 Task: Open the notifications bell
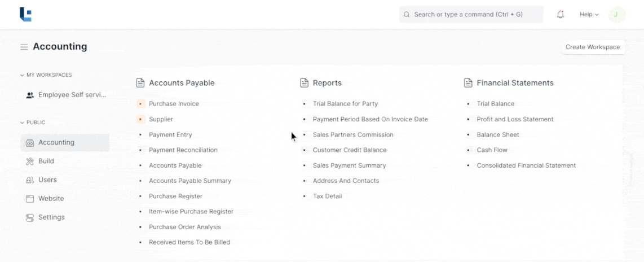(x=560, y=15)
